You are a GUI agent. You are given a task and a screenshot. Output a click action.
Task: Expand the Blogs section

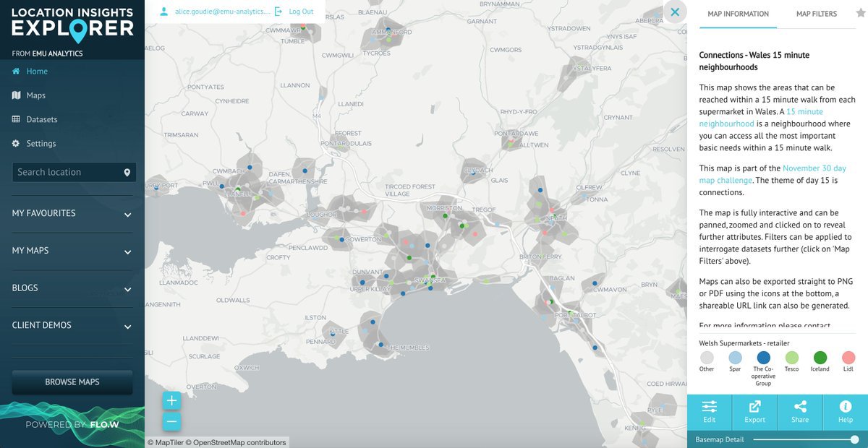127,289
